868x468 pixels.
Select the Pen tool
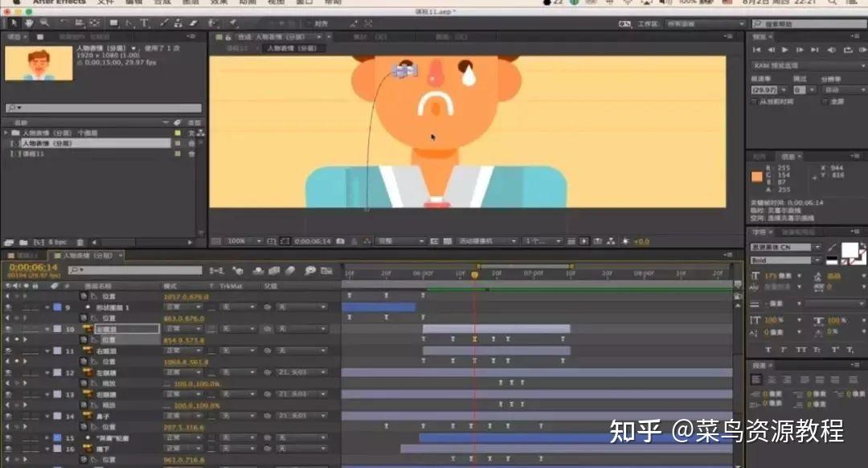(x=129, y=23)
